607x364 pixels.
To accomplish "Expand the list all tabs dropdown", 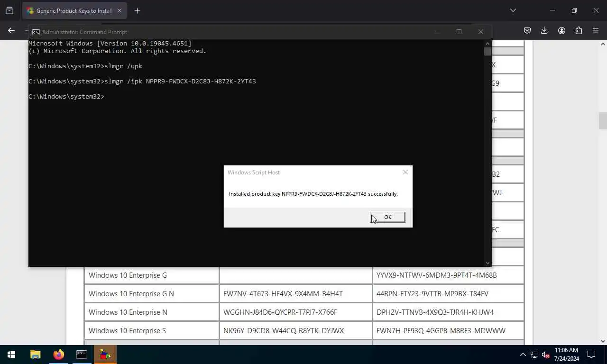I will (513, 10).
